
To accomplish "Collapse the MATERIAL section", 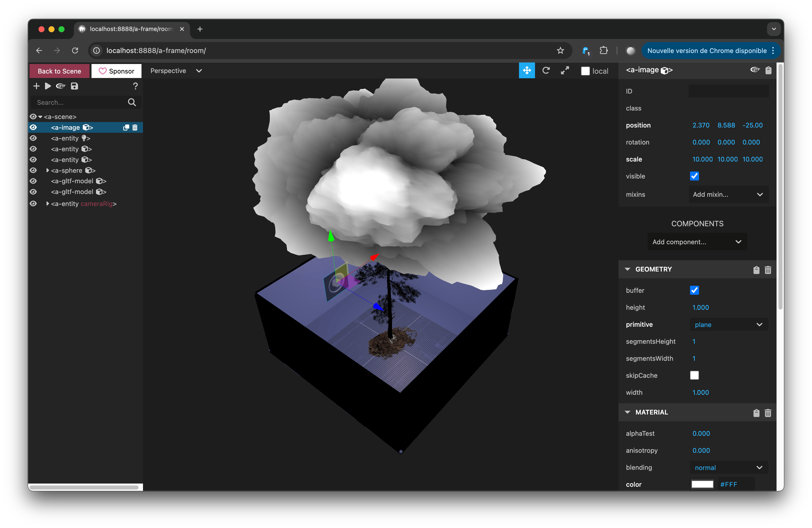I will coord(627,412).
